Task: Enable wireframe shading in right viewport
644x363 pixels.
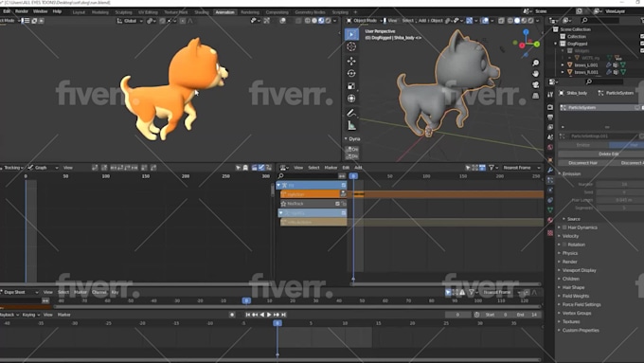Action: point(510,20)
